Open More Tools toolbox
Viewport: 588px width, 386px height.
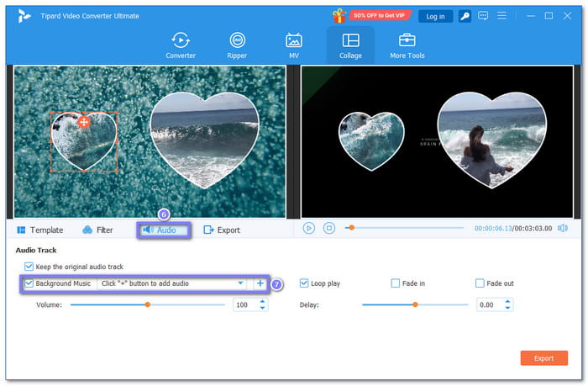[x=407, y=45]
